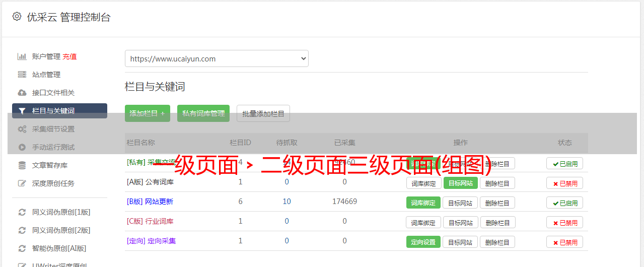Click the red 充值 link
The image size is (644, 267).
[x=70, y=56]
